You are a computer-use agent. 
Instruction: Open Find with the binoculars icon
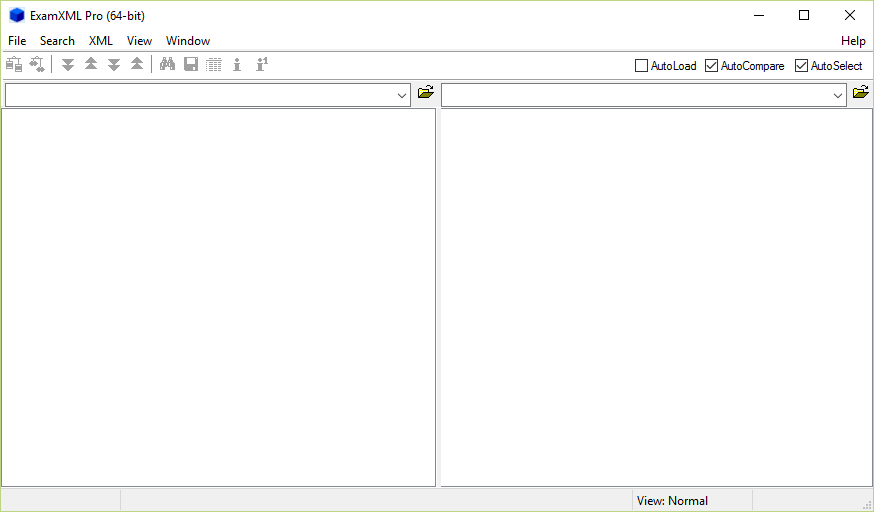(167, 65)
